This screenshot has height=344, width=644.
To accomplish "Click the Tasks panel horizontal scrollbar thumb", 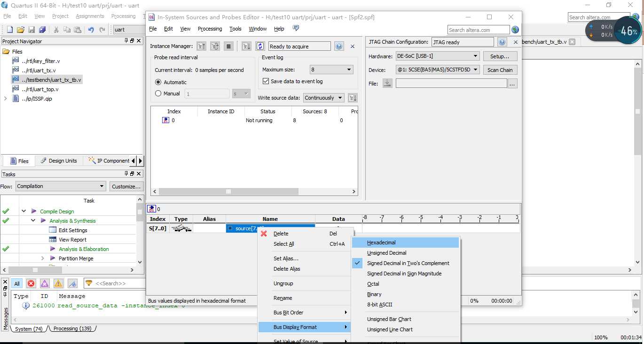I will (x=35, y=270).
